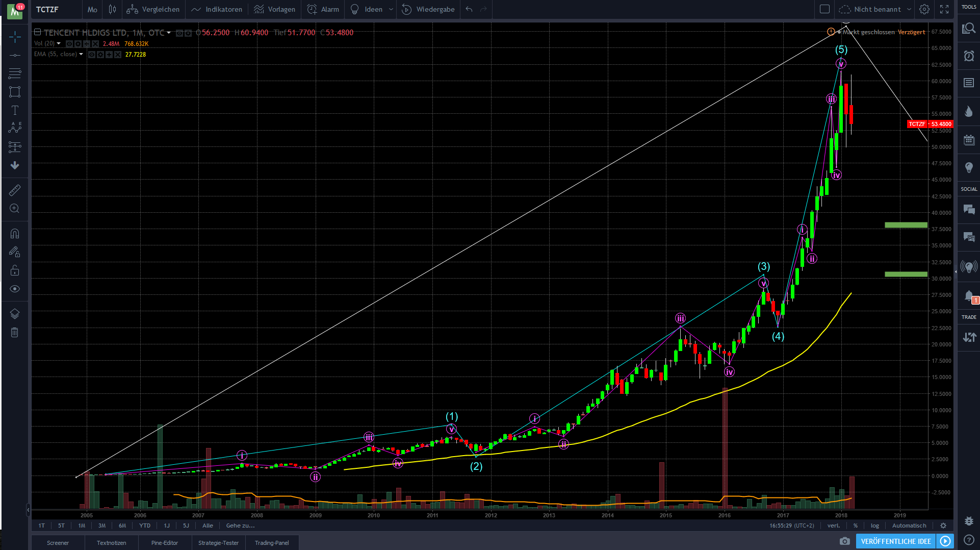Open the chart patterns tool

15,129
